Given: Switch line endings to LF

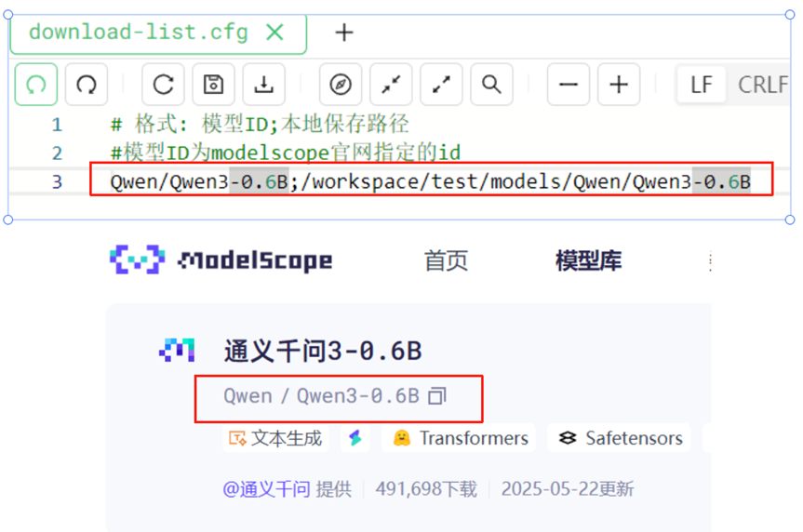Looking at the screenshot, I should pyautogui.click(x=702, y=85).
